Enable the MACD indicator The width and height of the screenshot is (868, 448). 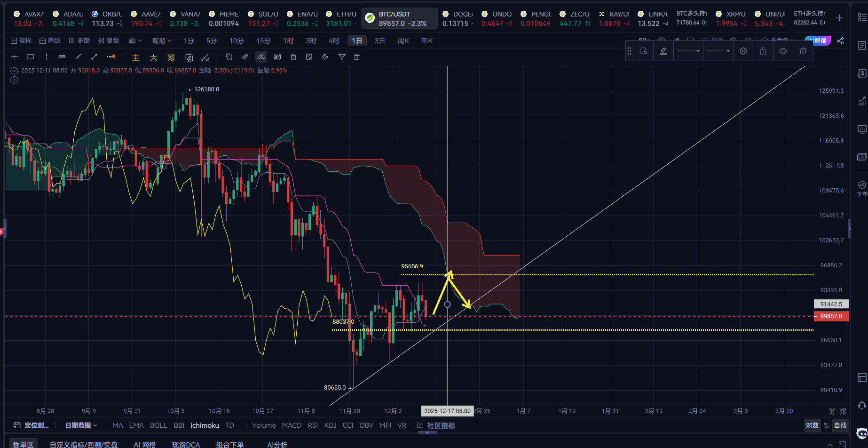point(292,425)
